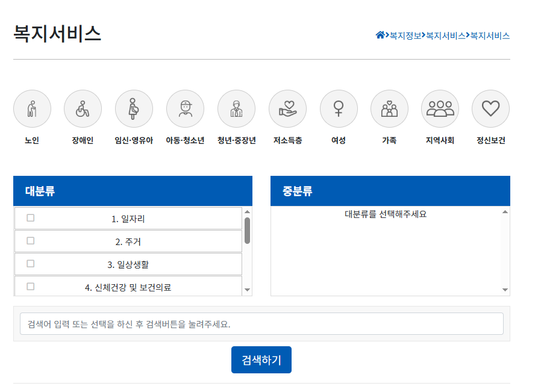Screen dimensions: 541x392
Task: Open the 가족 family icon
Action: (x=389, y=109)
